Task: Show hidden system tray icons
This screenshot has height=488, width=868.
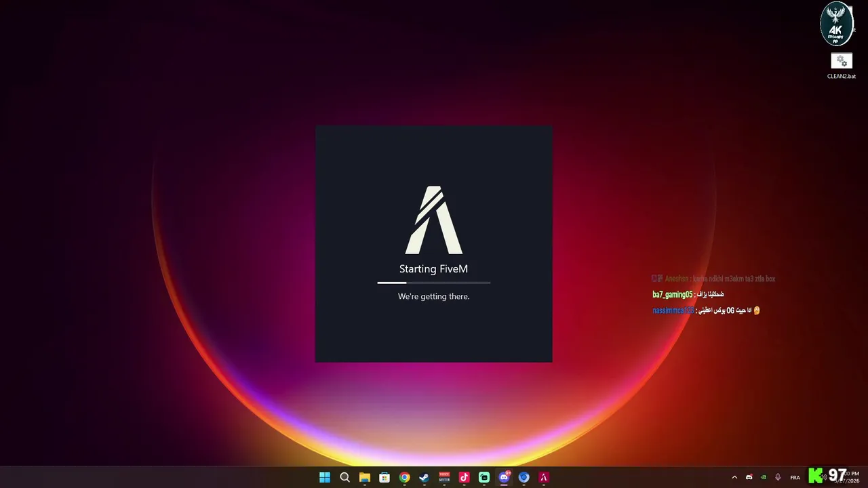Action: coord(734,477)
